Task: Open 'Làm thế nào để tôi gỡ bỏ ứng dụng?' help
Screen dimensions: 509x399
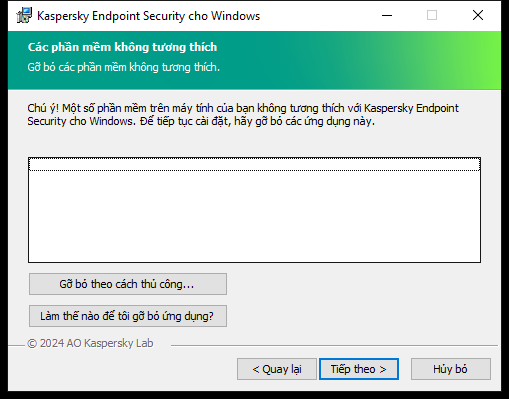Action: coord(128,316)
